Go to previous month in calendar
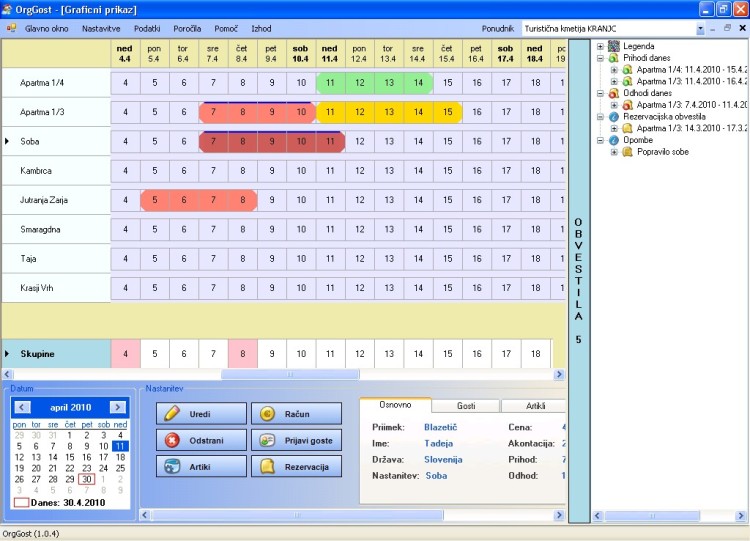Image resolution: width=750 pixels, height=541 pixels. point(22,407)
